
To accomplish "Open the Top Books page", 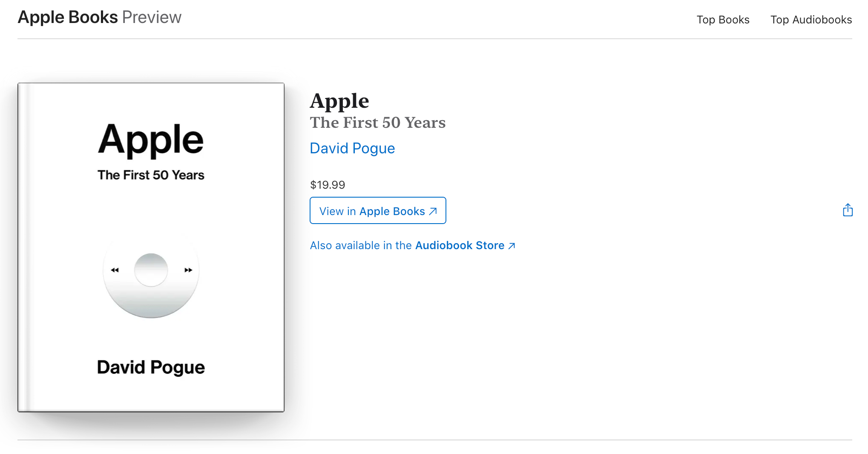I will point(723,20).
